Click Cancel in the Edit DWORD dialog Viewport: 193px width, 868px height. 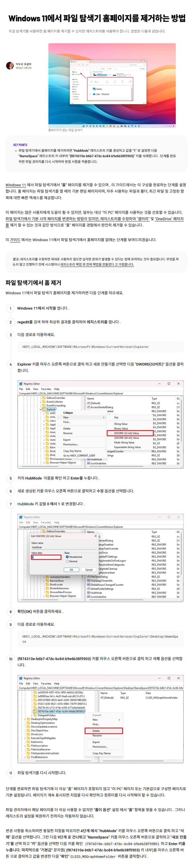(89, 570)
